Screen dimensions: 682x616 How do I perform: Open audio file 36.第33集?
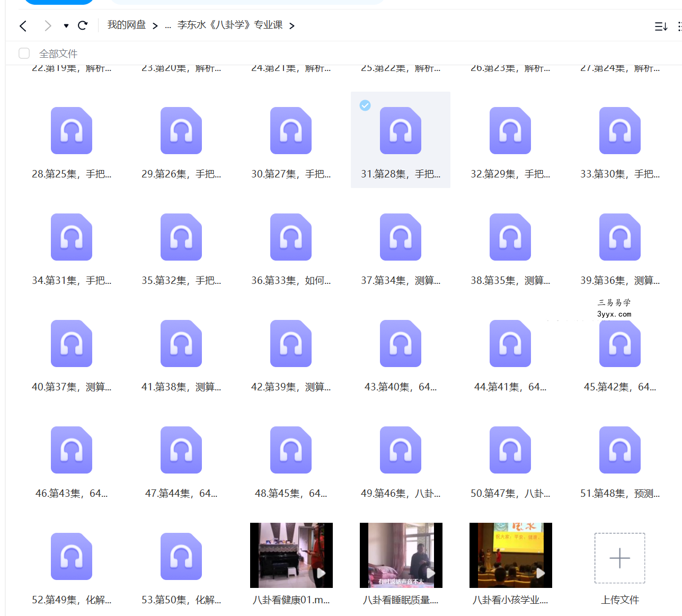click(x=291, y=237)
